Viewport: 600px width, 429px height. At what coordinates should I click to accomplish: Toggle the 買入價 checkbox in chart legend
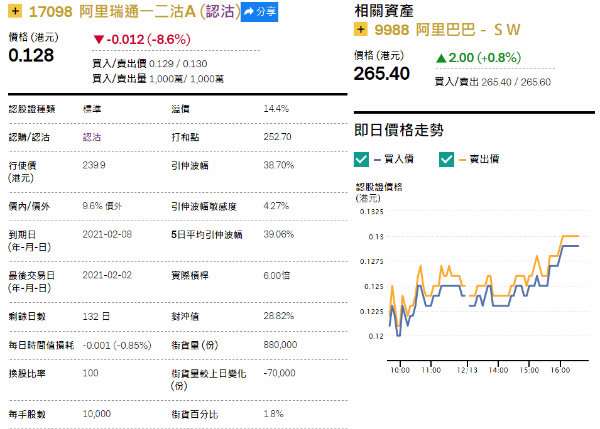pyautogui.click(x=361, y=159)
